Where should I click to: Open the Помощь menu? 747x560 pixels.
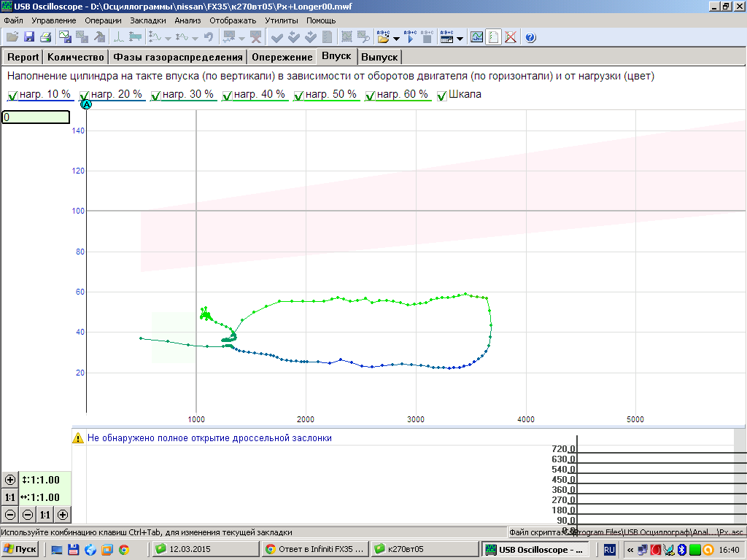click(x=321, y=20)
